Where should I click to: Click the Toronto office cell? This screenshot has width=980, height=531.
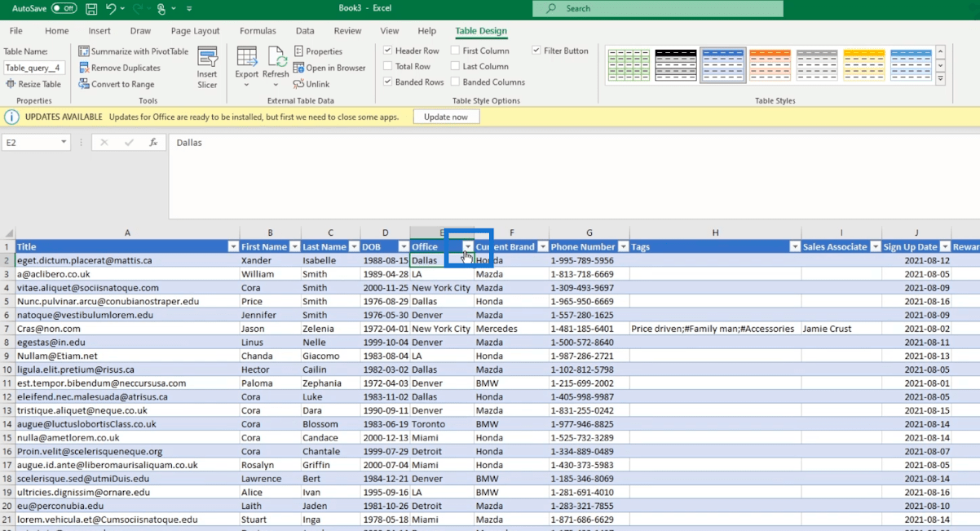(x=442, y=424)
